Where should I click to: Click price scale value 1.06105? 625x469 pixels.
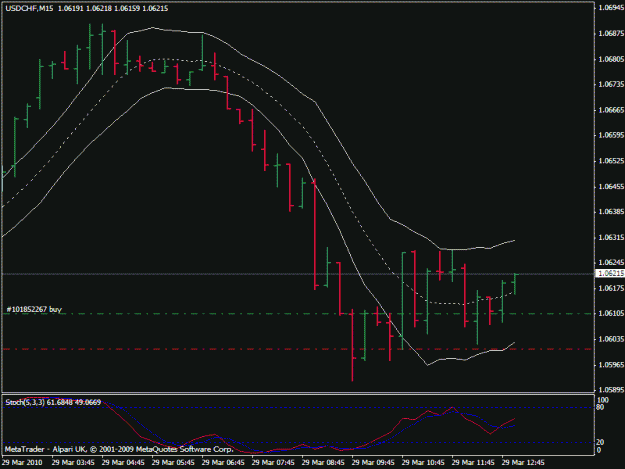[611, 313]
